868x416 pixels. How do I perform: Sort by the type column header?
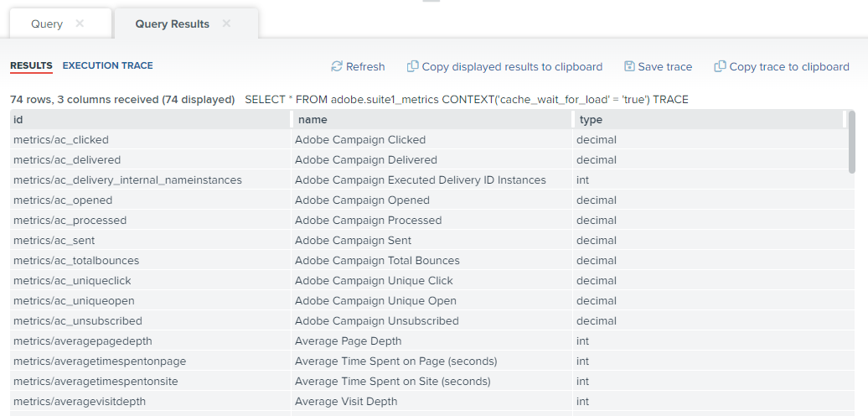pyautogui.click(x=710, y=120)
